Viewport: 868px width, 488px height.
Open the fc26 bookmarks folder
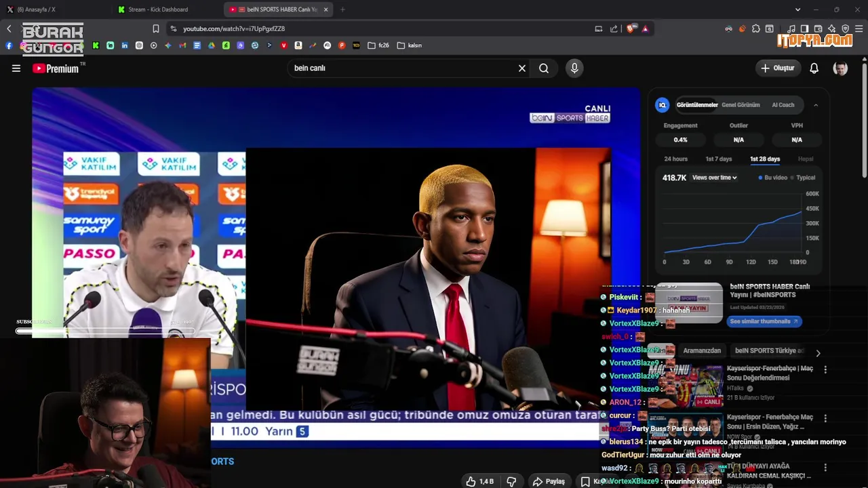click(x=378, y=45)
